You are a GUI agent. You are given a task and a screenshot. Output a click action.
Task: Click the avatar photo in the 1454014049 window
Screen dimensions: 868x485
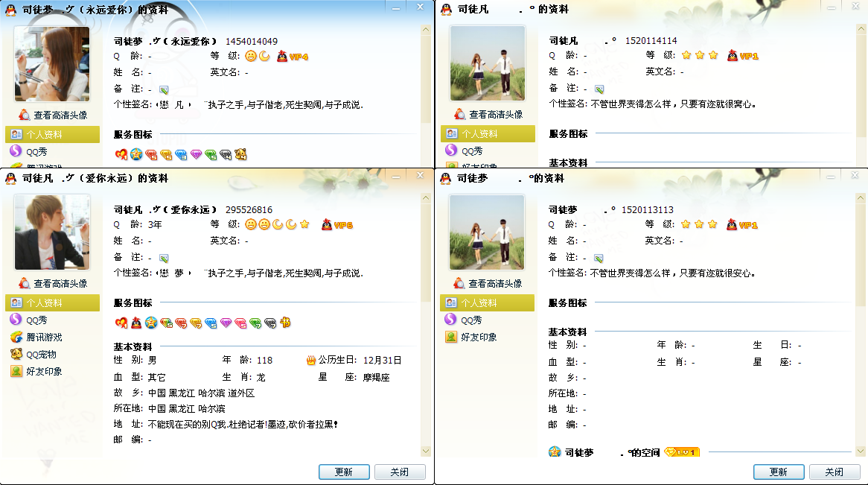pos(51,64)
